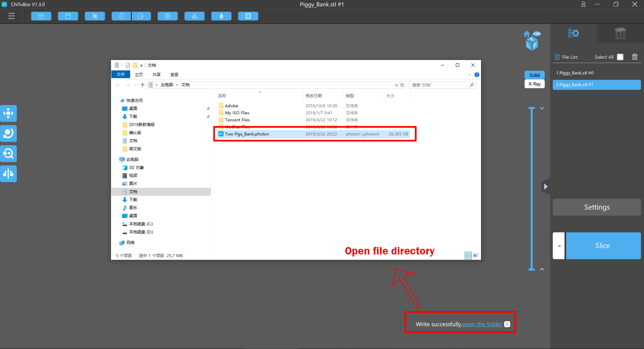Open the 查看 ribbon tab in Explorer
The height and width of the screenshot is (349, 644).
174,74
